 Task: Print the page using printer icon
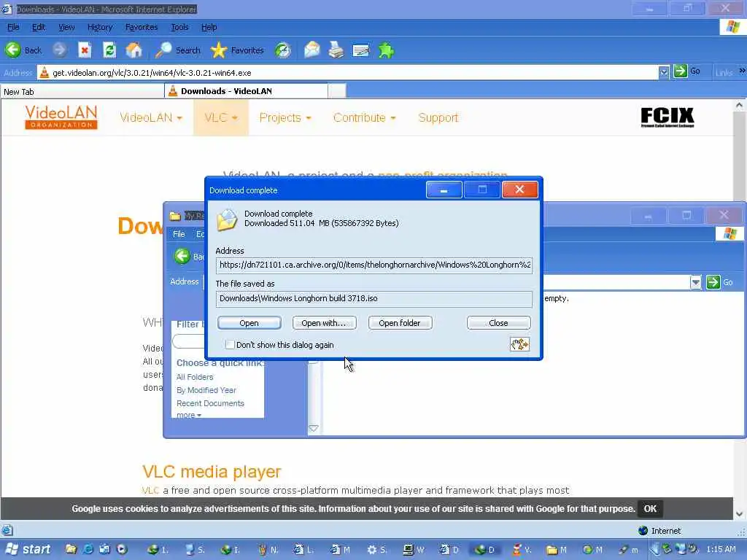point(336,50)
